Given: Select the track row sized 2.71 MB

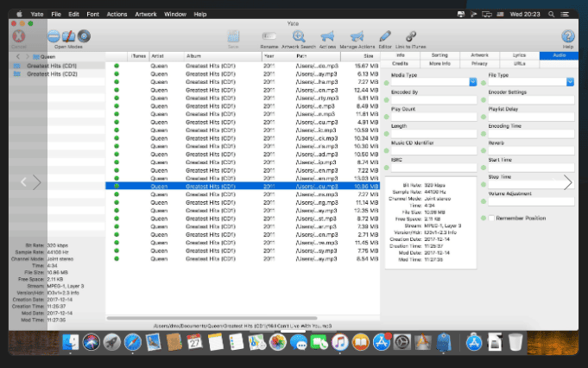Looking at the screenshot, I should click(243, 234).
